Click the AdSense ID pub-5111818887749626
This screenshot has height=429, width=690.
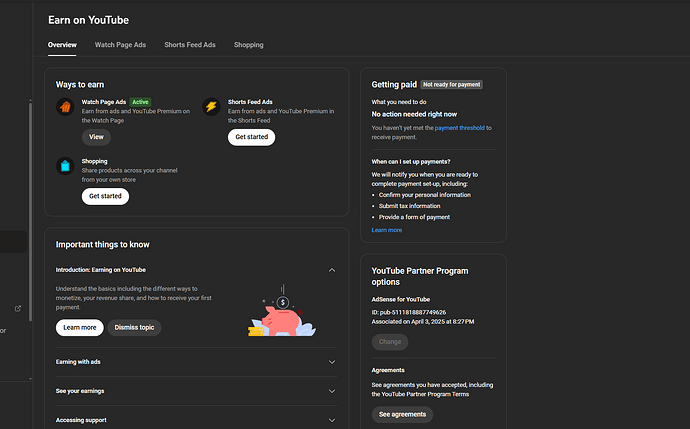click(409, 312)
